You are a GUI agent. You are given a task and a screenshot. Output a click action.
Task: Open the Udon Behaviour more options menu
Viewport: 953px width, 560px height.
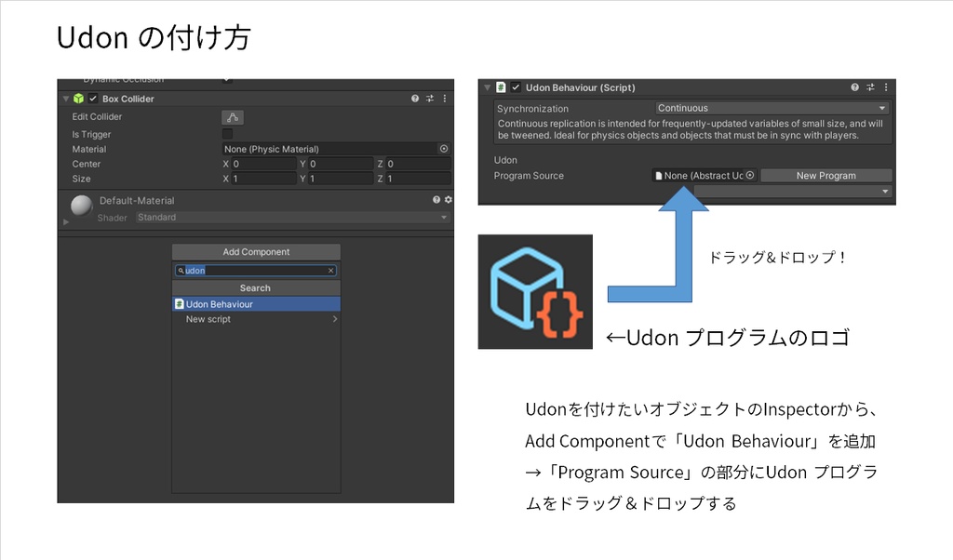(x=885, y=87)
